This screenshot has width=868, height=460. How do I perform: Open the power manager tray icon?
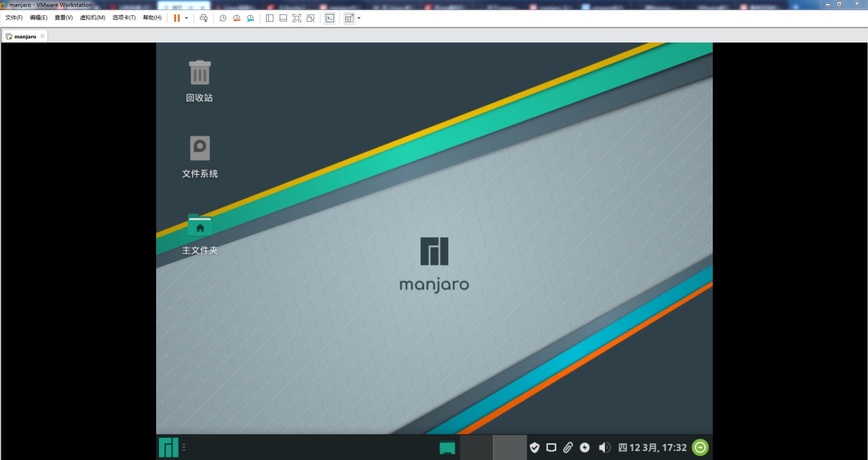point(585,447)
